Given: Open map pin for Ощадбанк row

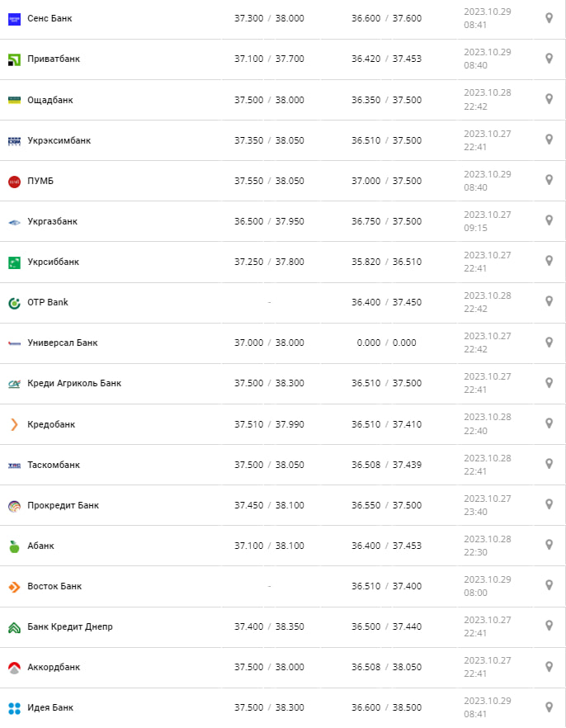Looking at the screenshot, I should pyautogui.click(x=549, y=99).
